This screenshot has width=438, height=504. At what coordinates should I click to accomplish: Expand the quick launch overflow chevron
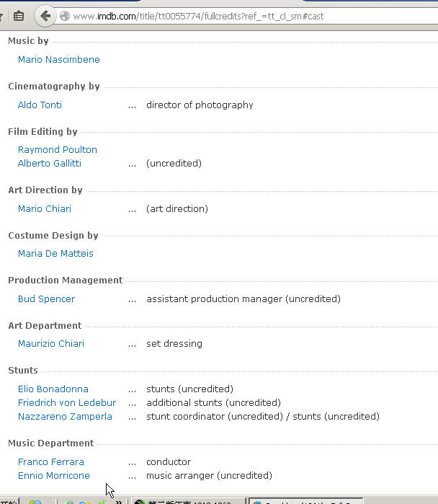(118, 501)
